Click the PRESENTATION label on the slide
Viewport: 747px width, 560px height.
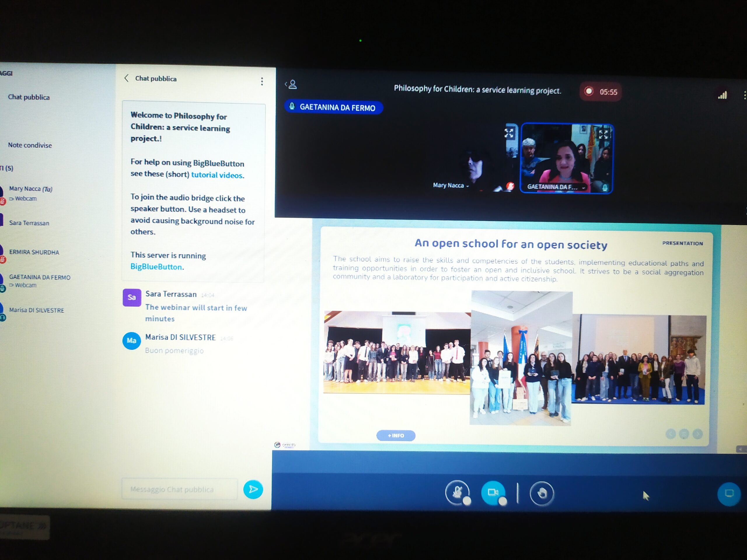[683, 243]
